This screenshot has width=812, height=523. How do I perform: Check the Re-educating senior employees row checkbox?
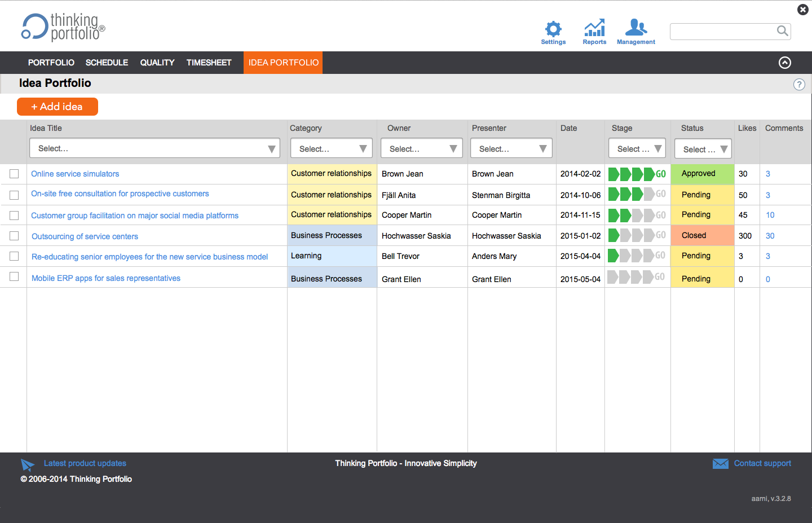(x=14, y=256)
